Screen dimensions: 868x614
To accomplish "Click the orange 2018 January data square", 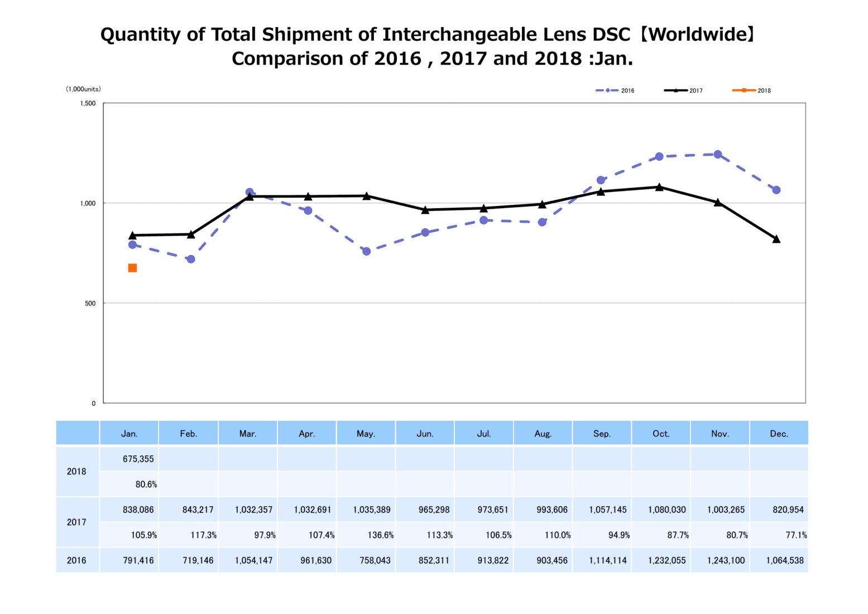I will (x=132, y=268).
